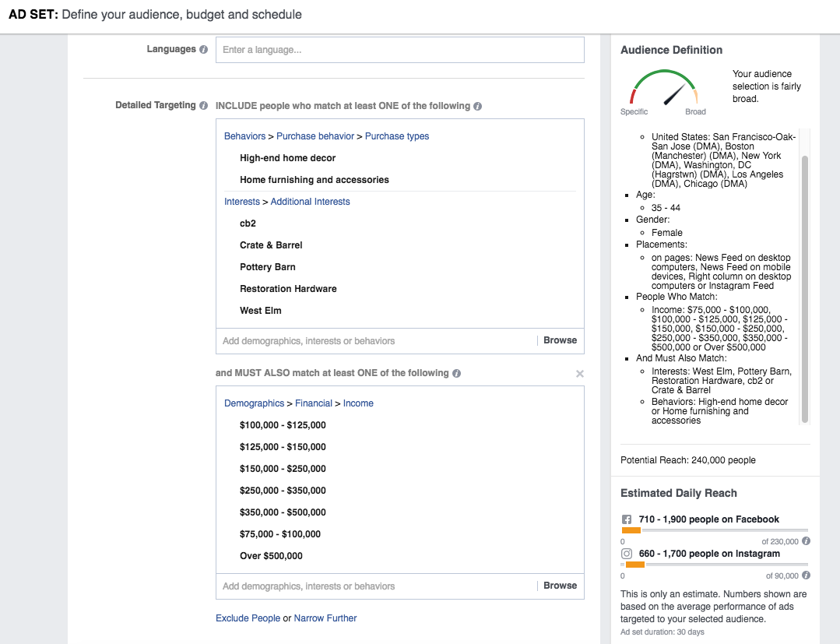The image size is (840, 644).
Task: Click the Facebook logo in Estimated Daily Reach
Action: (627, 519)
